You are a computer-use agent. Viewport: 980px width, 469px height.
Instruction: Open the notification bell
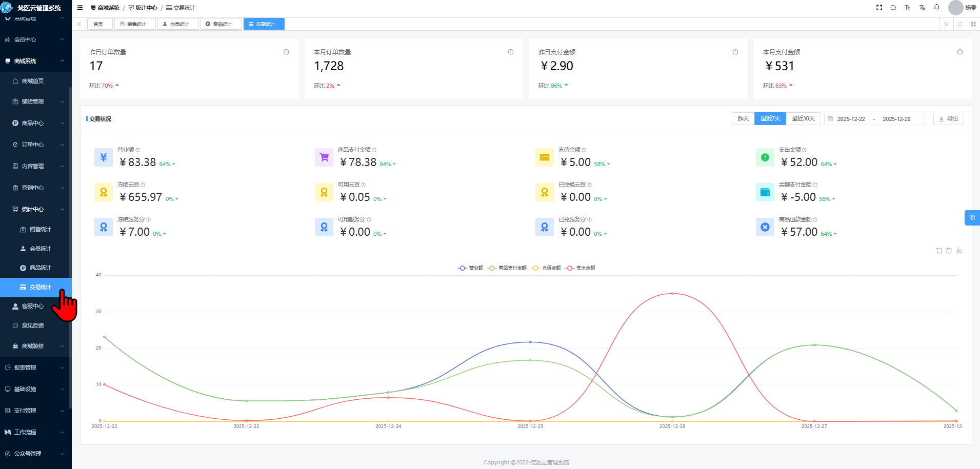pos(936,8)
